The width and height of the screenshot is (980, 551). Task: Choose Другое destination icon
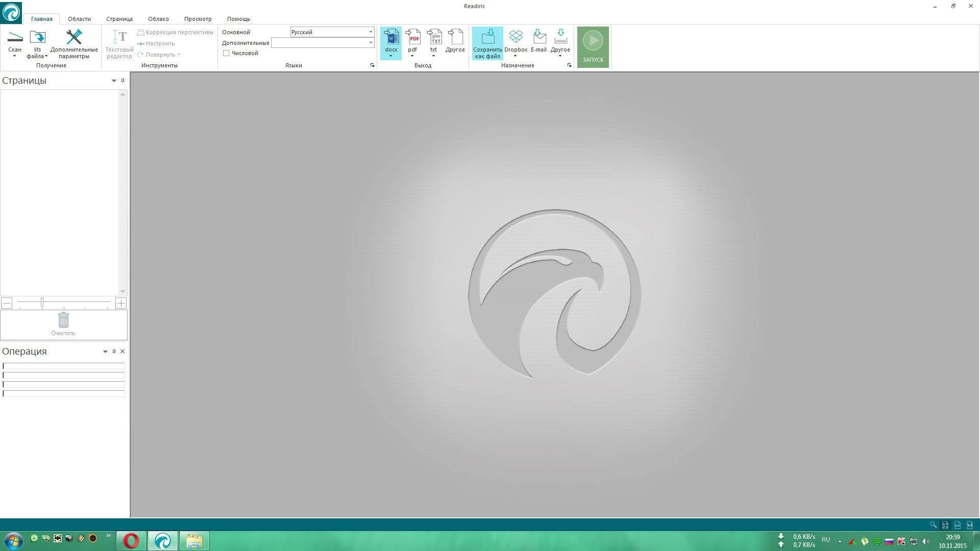[x=560, y=37]
